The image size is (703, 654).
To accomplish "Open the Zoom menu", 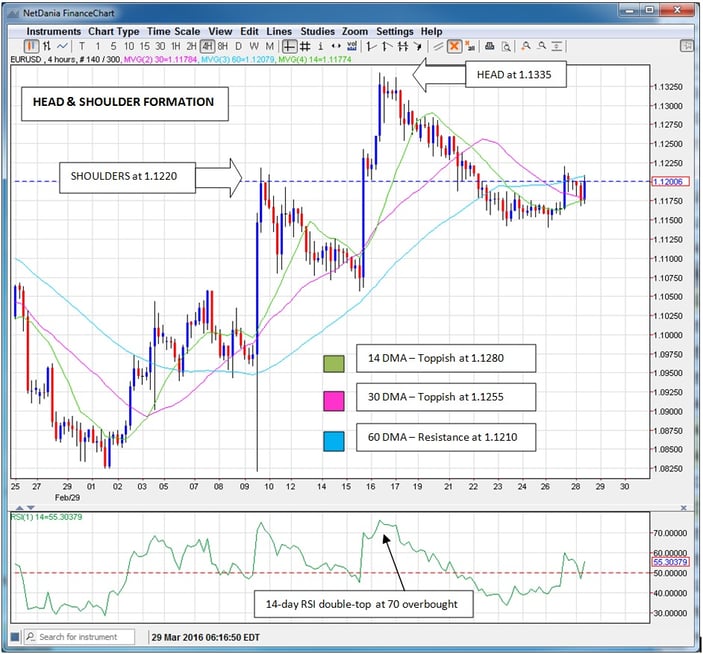I will coord(355,31).
